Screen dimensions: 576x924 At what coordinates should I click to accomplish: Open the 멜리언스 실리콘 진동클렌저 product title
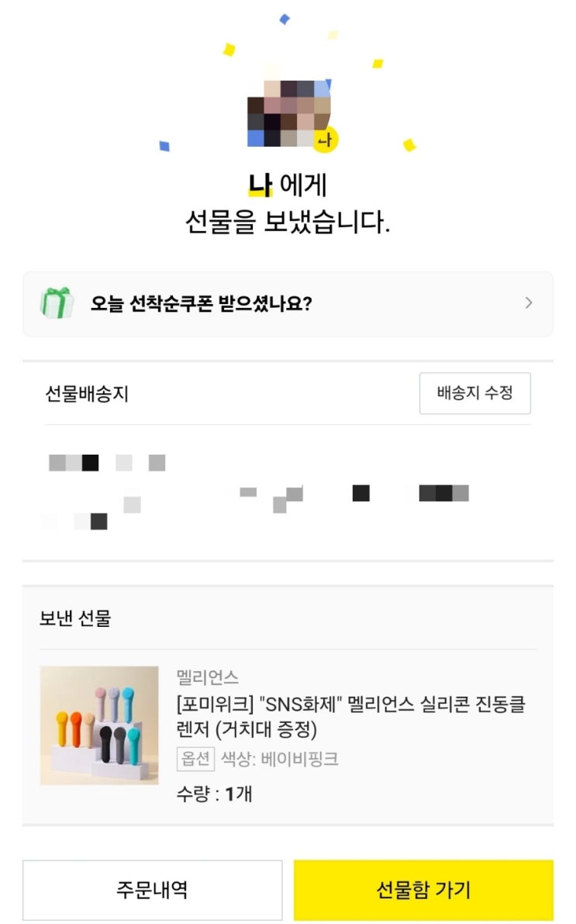coord(351,716)
